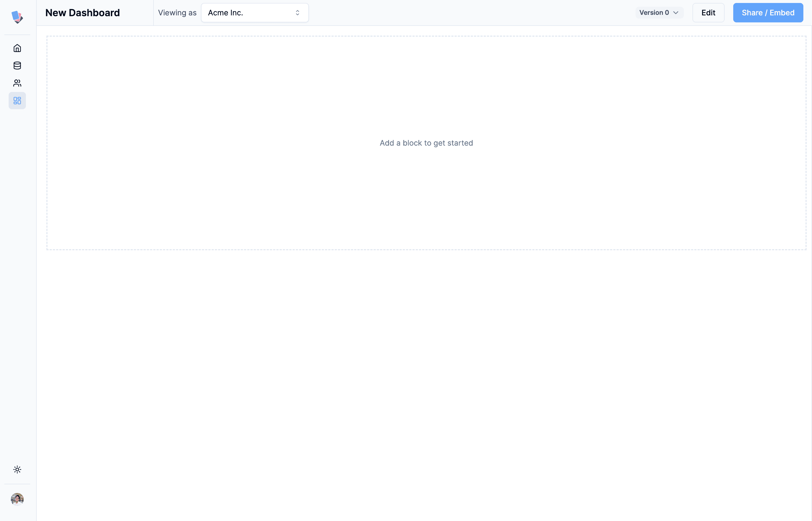Click the Settings/Sun icon at bottom
Image resolution: width=812 pixels, height=521 pixels.
[x=17, y=469]
